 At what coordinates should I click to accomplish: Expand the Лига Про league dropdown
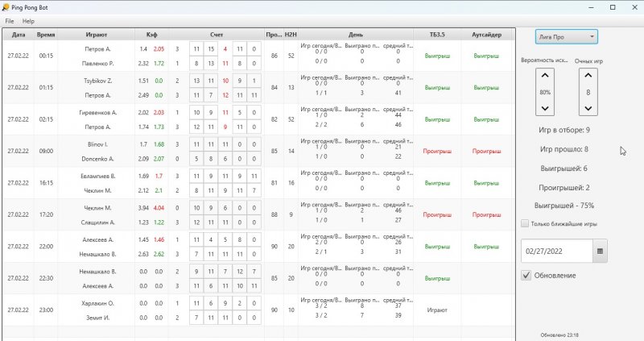[566, 37]
